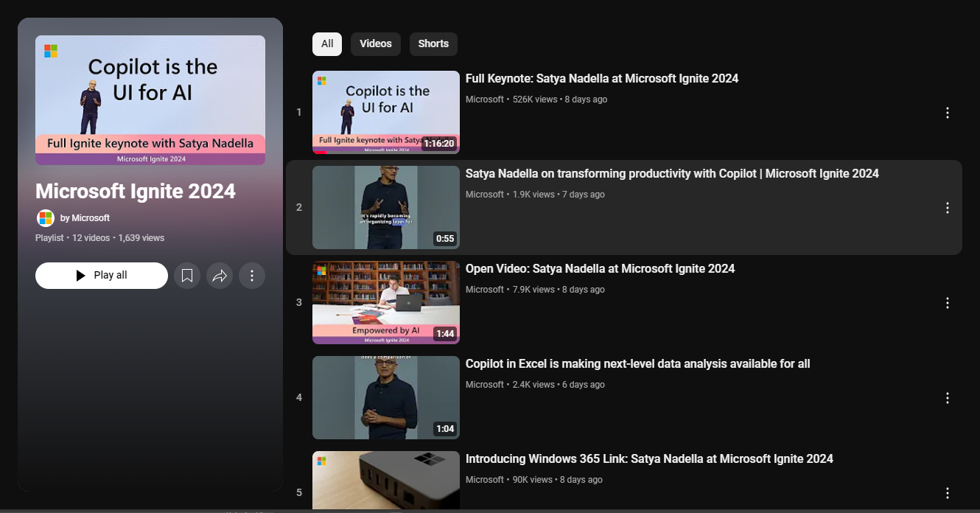Open Copilot in Excel video title

637,364
